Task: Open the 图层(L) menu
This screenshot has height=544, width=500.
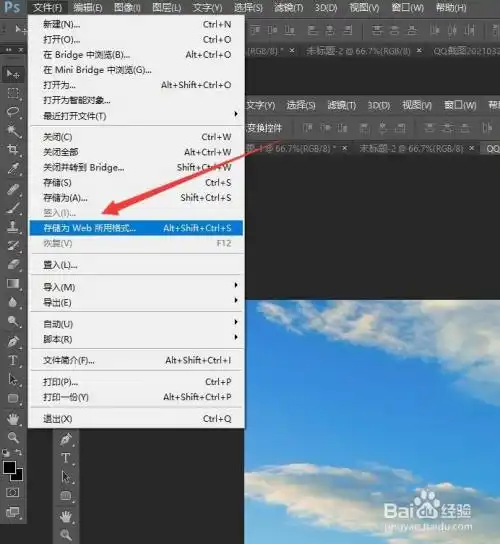Action: pos(167,7)
